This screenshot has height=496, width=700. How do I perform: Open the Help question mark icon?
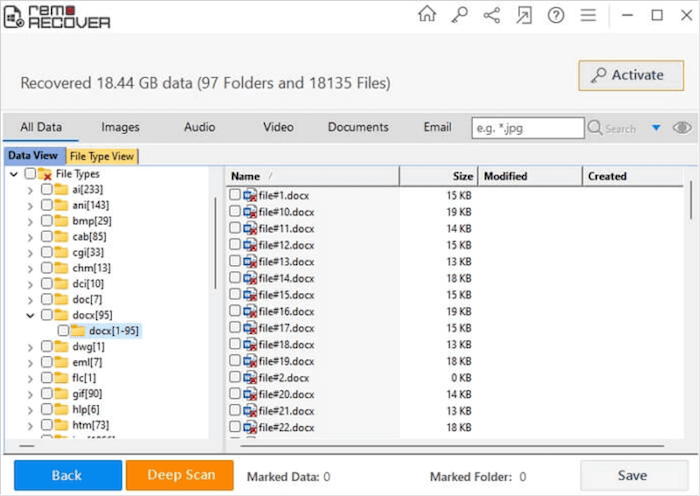click(556, 15)
